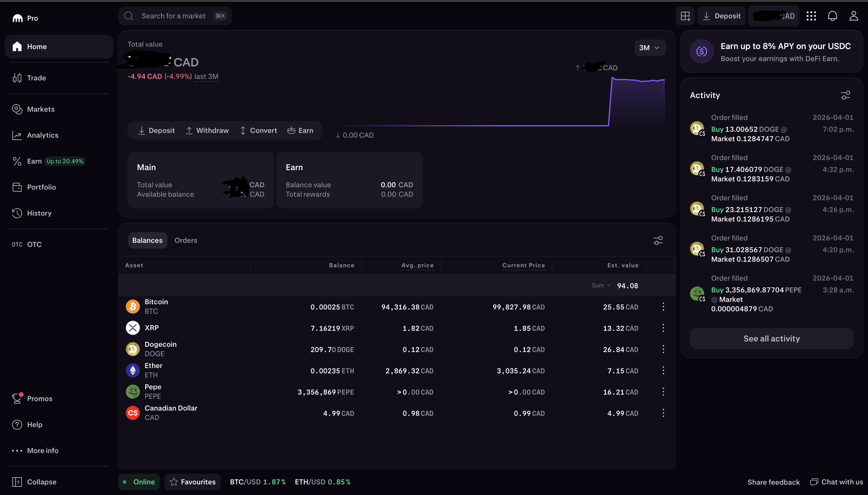Viewport: 868px width, 495px height.
Task: Open the apps grid menu
Action: (x=811, y=16)
